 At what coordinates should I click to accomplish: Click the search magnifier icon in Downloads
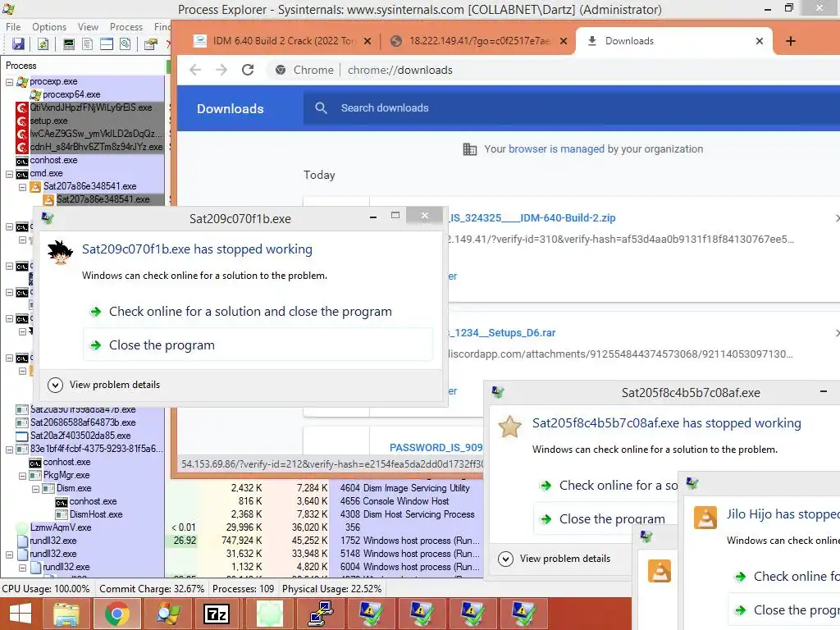[321, 107]
